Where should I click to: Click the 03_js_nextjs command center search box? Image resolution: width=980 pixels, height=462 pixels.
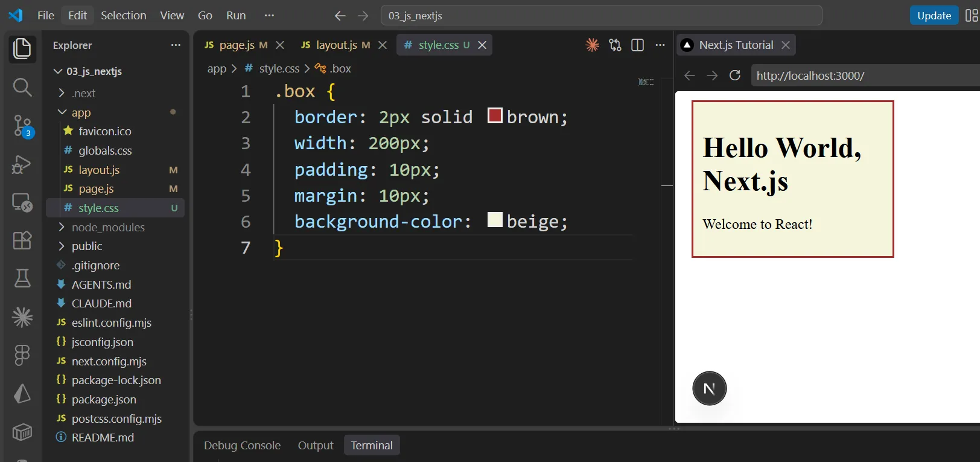601,16
